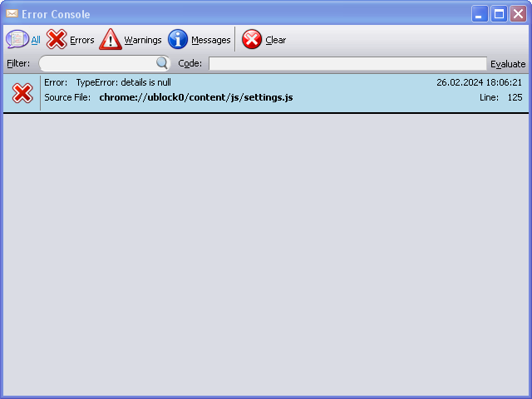Image resolution: width=532 pixels, height=399 pixels.
Task: Show all console entries via All label
Action: 36,40
